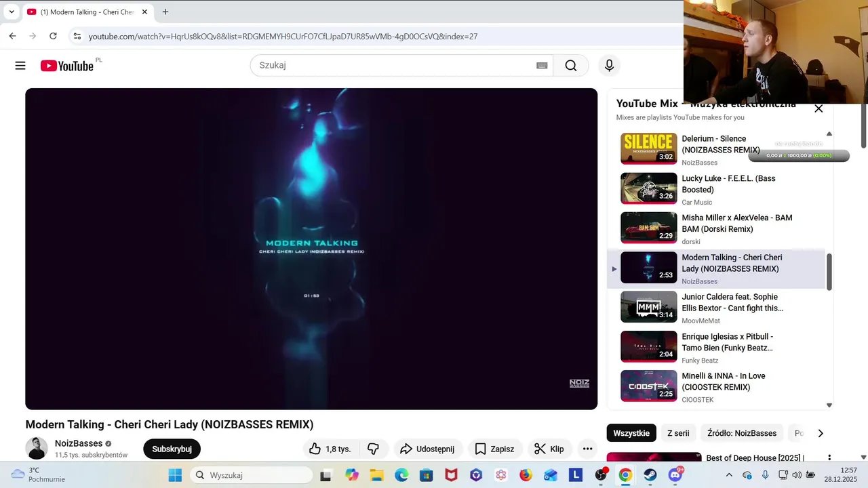Open McAfee from the taskbar
This screenshot has height=488, width=868.
(451, 475)
